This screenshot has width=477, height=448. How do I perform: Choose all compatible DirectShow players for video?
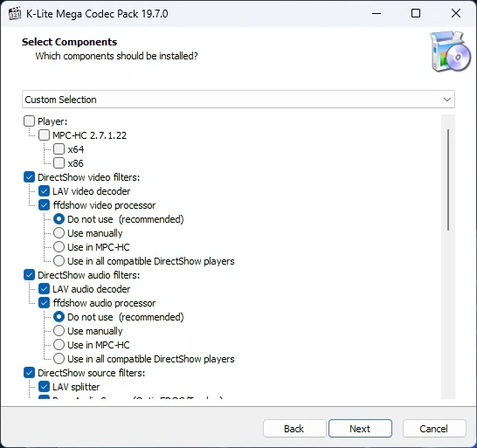59,260
